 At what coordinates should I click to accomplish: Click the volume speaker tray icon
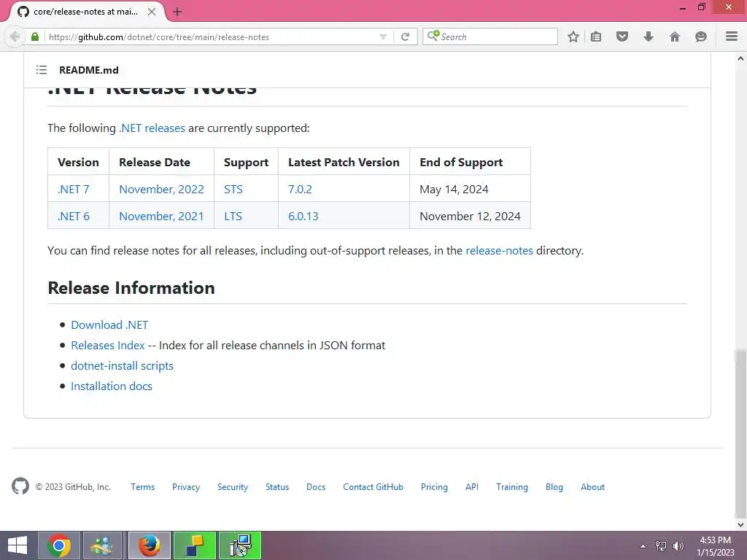click(678, 546)
